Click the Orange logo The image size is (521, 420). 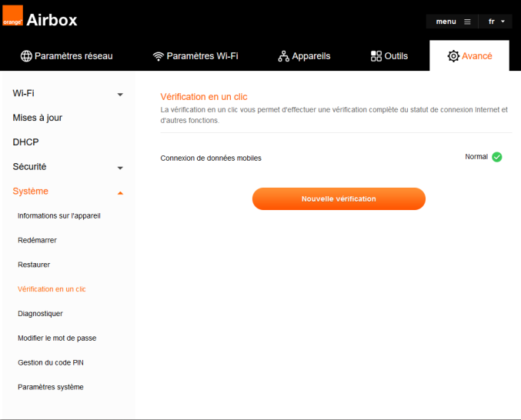coord(12,15)
